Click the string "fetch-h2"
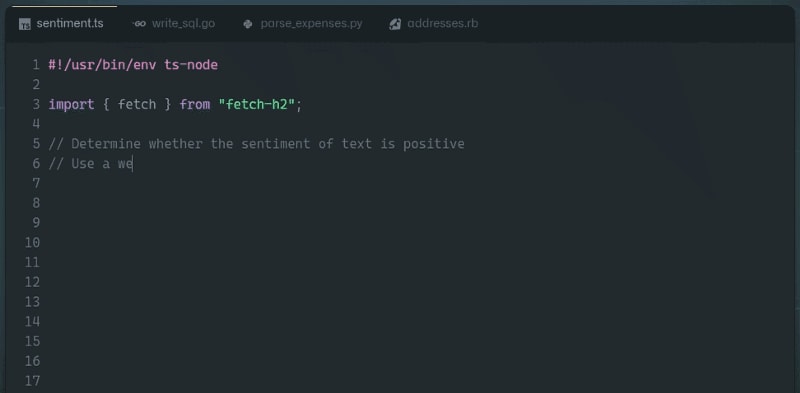This screenshot has width=800, height=393. pos(257,105)
